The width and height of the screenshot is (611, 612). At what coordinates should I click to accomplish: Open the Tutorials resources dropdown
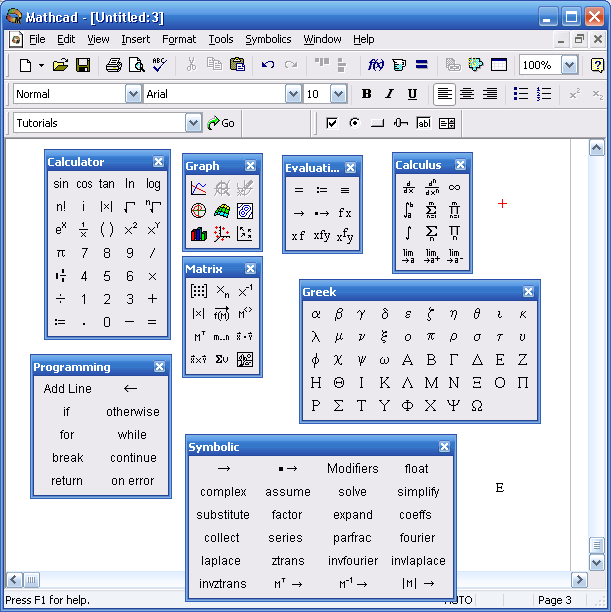[x=193, y=123]
